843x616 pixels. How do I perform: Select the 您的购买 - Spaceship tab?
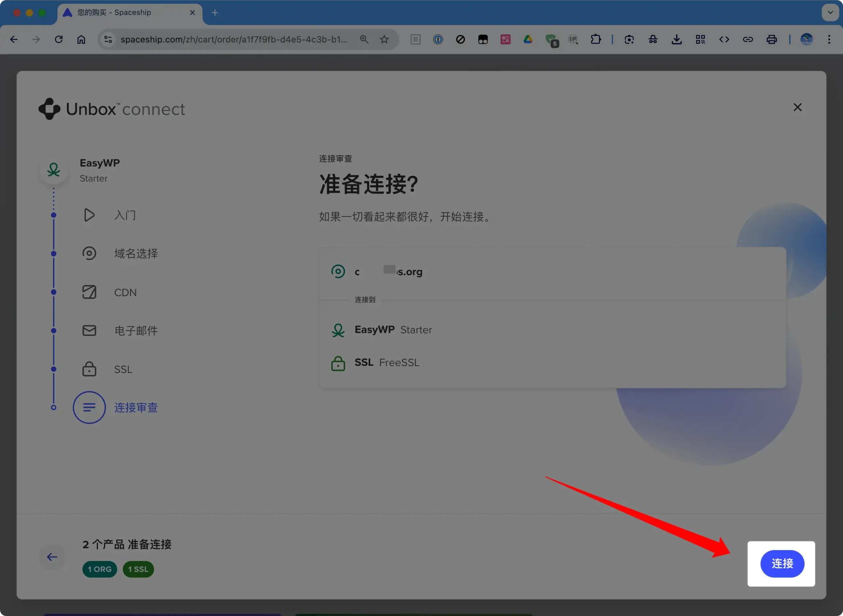pyautogui.click(x=129, y=13)
